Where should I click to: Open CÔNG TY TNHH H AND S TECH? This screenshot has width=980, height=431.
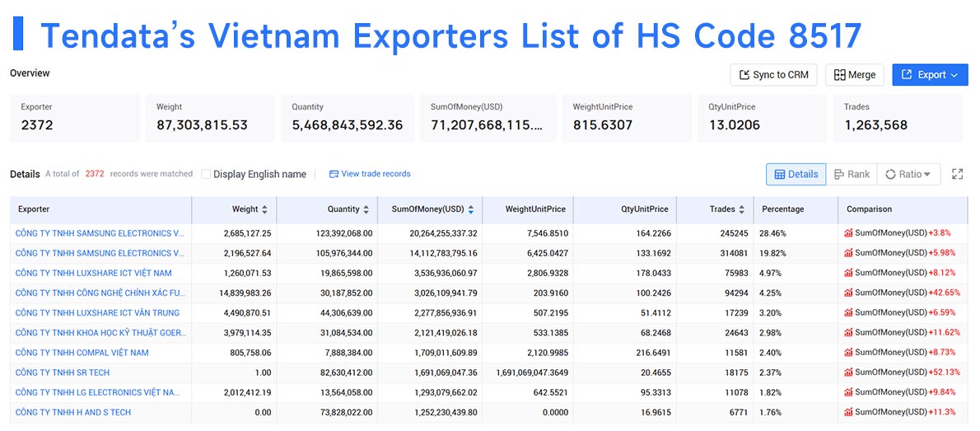coord(73,413)
